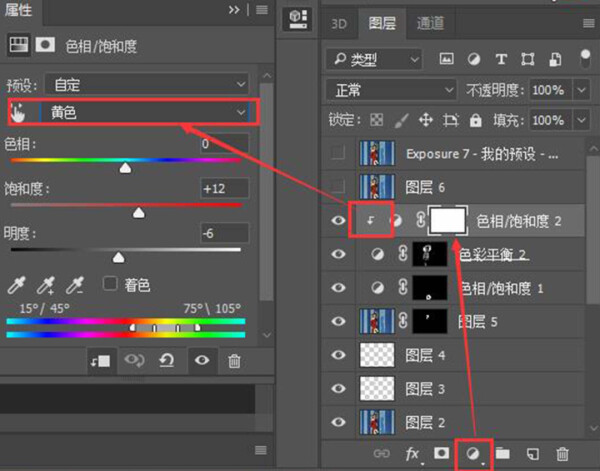Collapse the Properties panel with double arrows

(x=234, y=10)
